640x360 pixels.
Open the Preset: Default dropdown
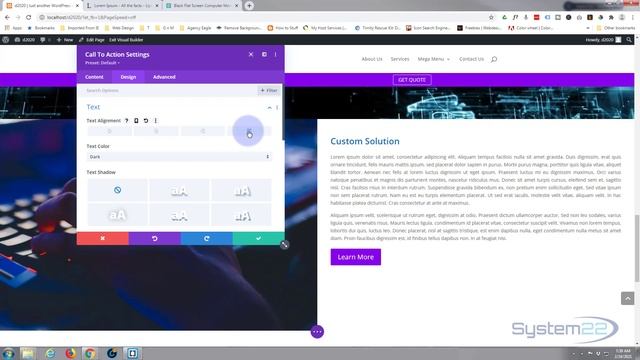[102, 63]
